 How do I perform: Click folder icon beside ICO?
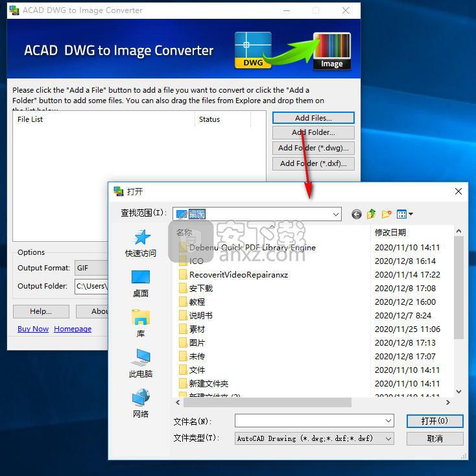coord(183,261)
